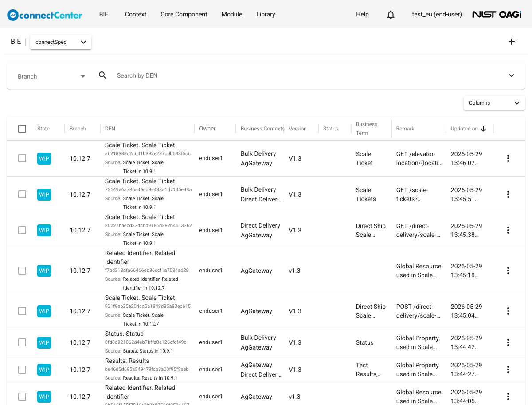This screenshot has height=405, width=532.
Task: Open Related Identifier DEN with GUID f7bd318dfa66
Action: (140, 258)
